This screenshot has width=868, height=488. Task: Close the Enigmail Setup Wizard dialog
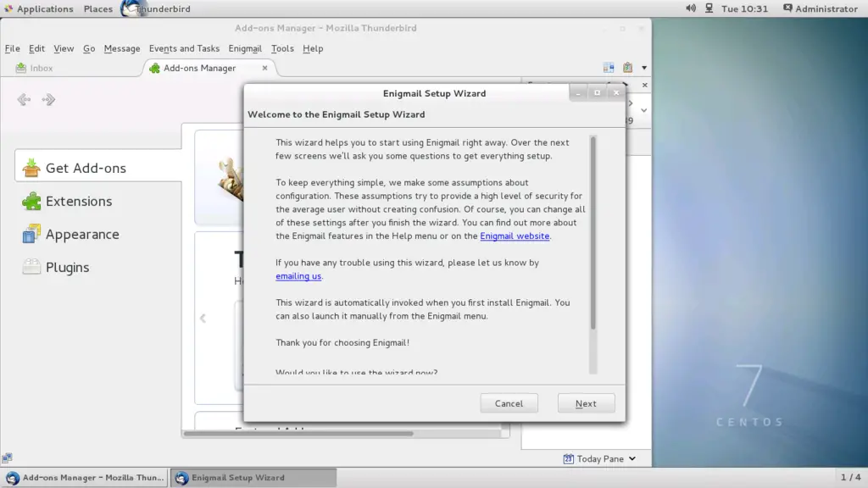point(616,93)
